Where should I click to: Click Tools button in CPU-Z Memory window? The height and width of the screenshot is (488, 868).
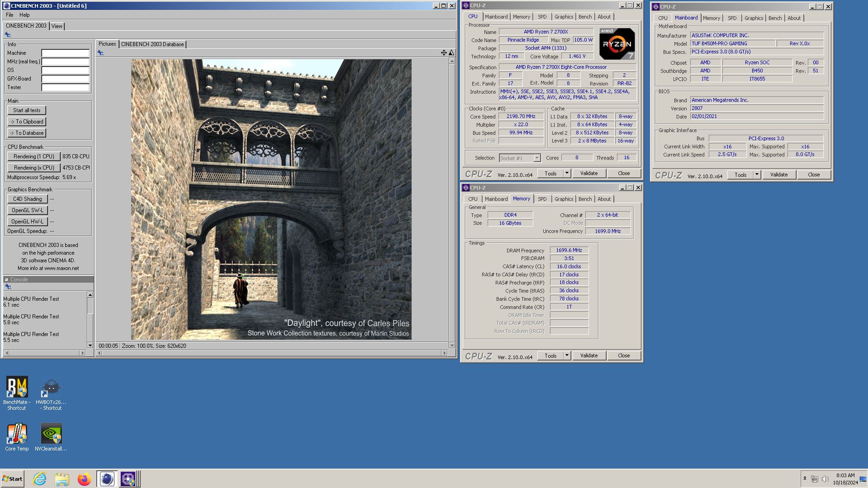pos(550,355)
